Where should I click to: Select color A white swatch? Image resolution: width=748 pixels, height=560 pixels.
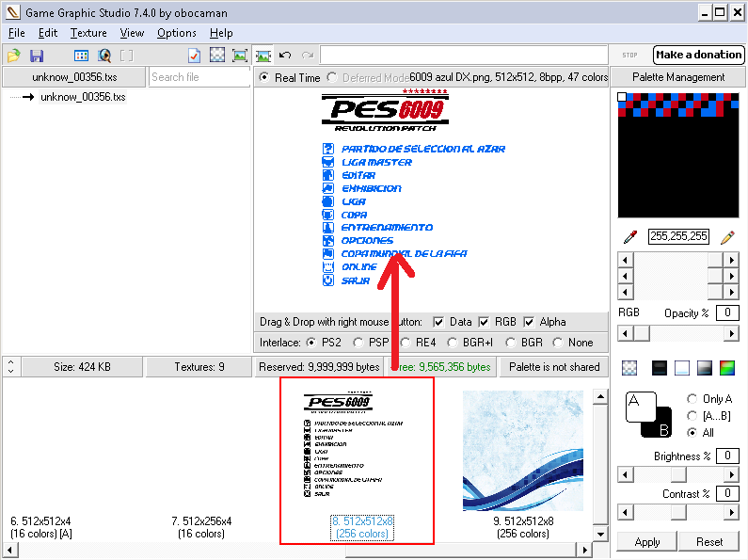[x=641, y=407]
